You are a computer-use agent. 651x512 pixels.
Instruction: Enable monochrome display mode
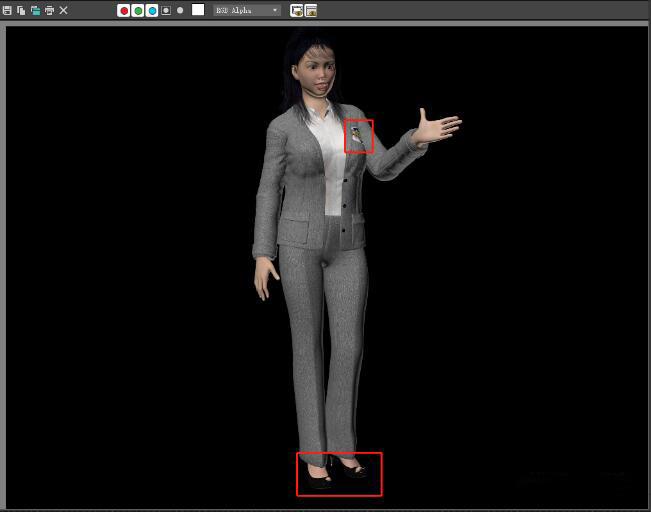coord(180,10)
